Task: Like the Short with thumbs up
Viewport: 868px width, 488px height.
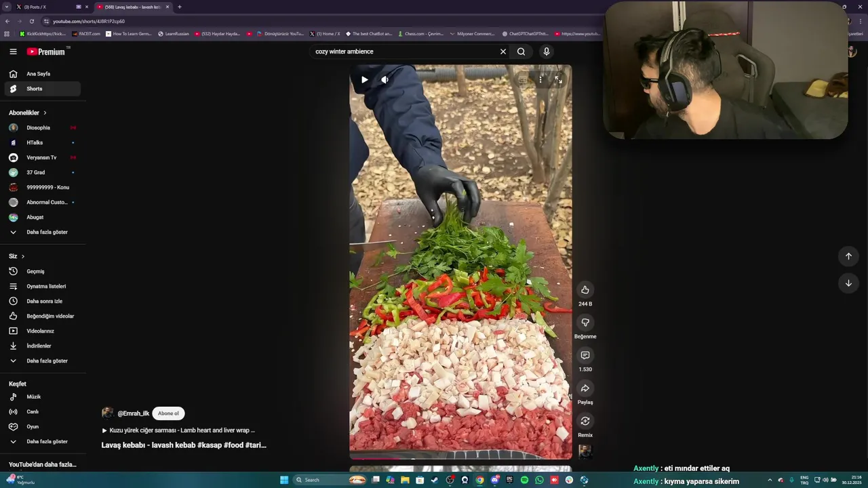Action: [x=585, y=290]
